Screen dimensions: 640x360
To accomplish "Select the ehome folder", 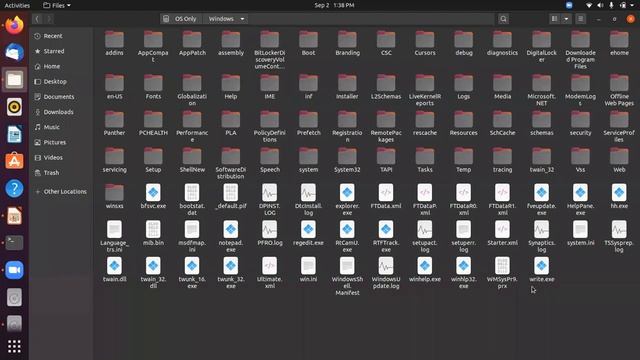I will [619, 43].
